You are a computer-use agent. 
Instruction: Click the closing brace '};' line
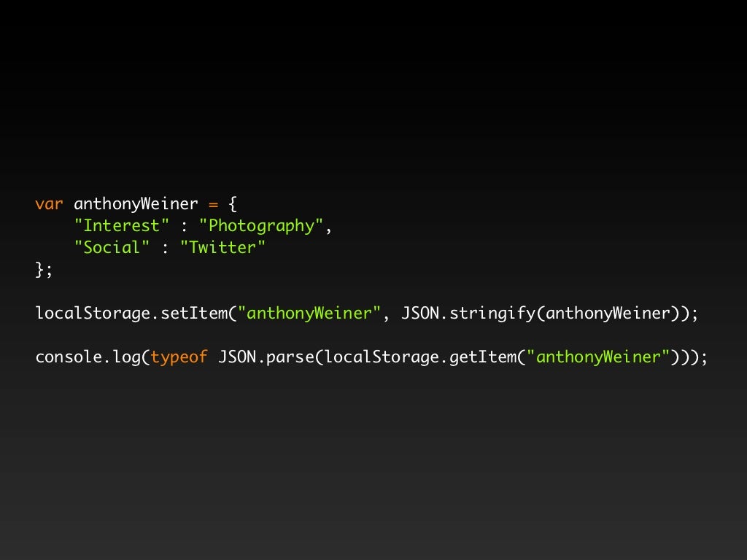44,270
